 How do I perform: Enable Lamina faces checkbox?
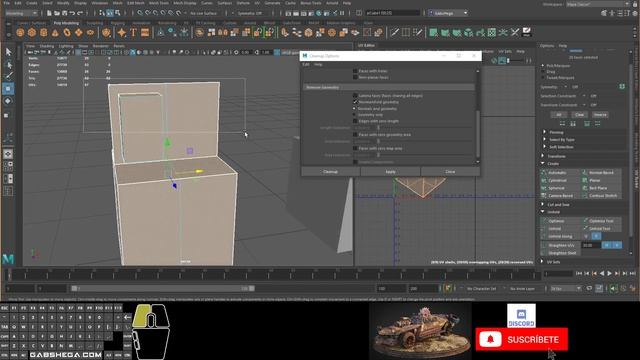355,96
